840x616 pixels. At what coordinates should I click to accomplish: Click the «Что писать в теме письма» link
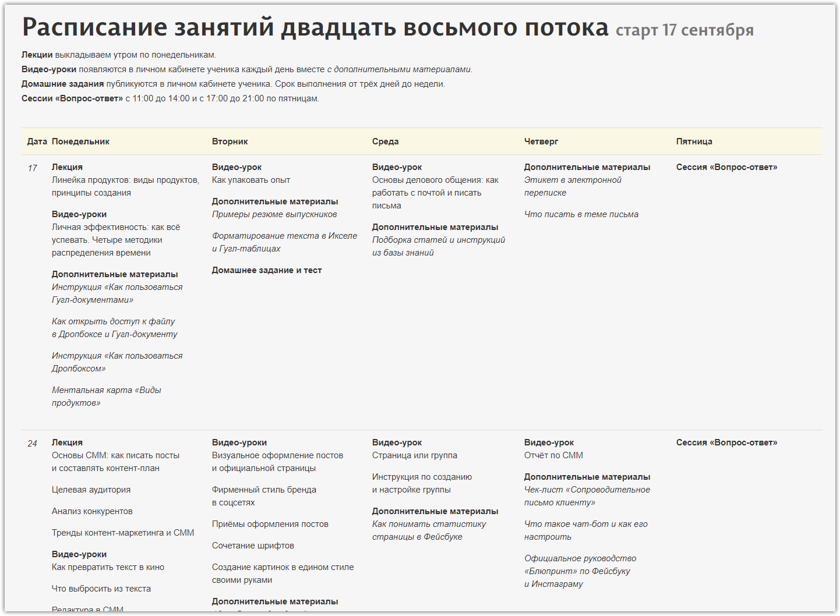click(581, 214)
